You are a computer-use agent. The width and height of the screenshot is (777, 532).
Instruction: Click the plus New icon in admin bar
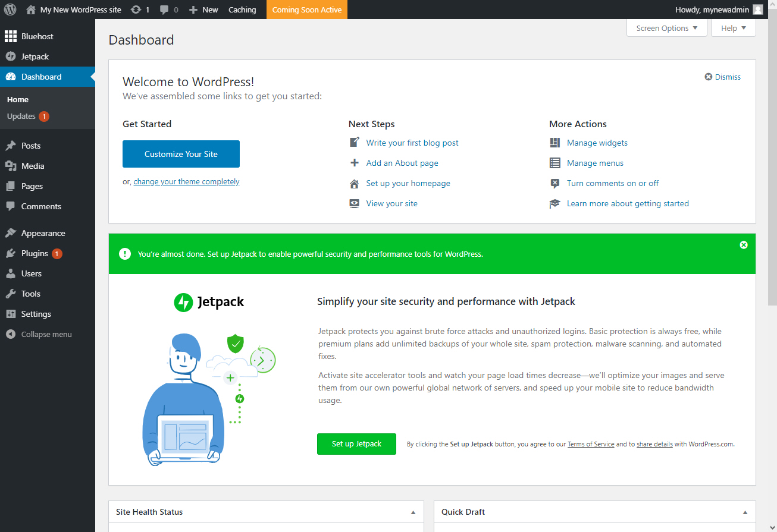193,10
